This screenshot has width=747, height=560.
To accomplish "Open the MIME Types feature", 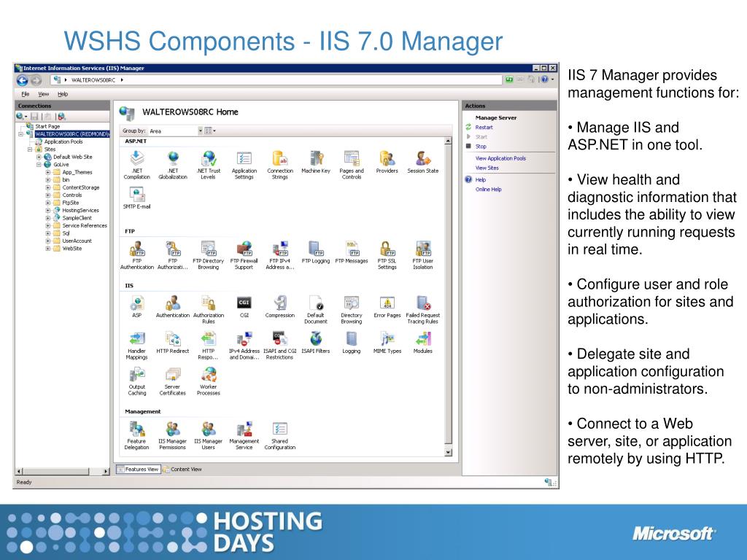I will pos(387,342).
